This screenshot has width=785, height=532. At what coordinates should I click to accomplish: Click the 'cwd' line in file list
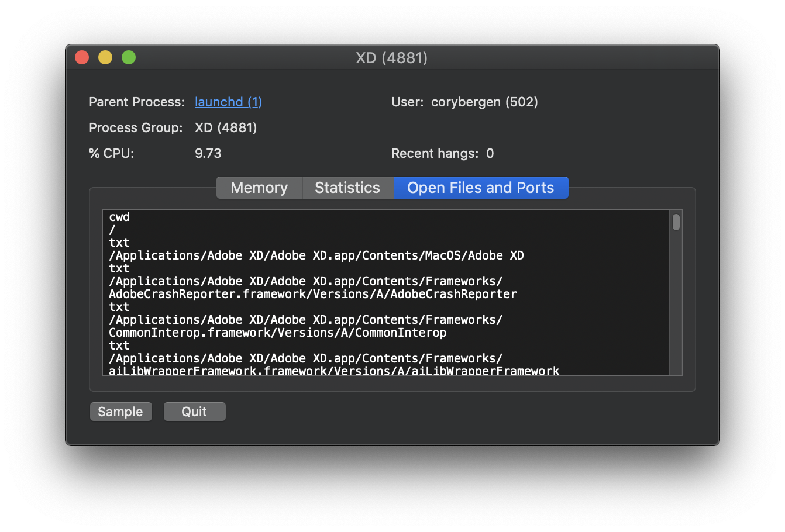(119, 217)
